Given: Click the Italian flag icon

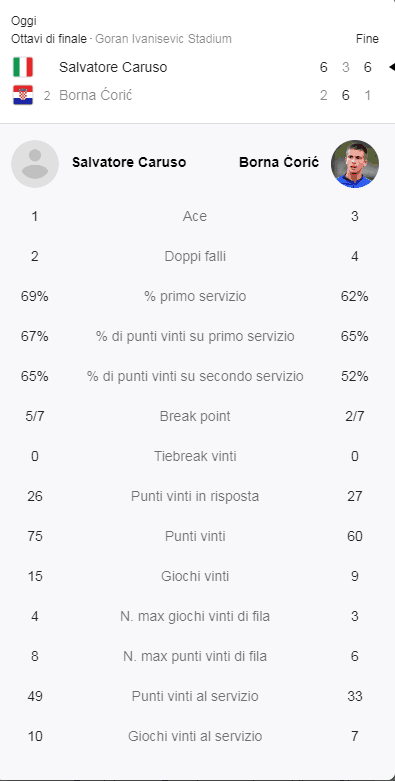Looking at the screenshot, I should click(x=23, y=67).
